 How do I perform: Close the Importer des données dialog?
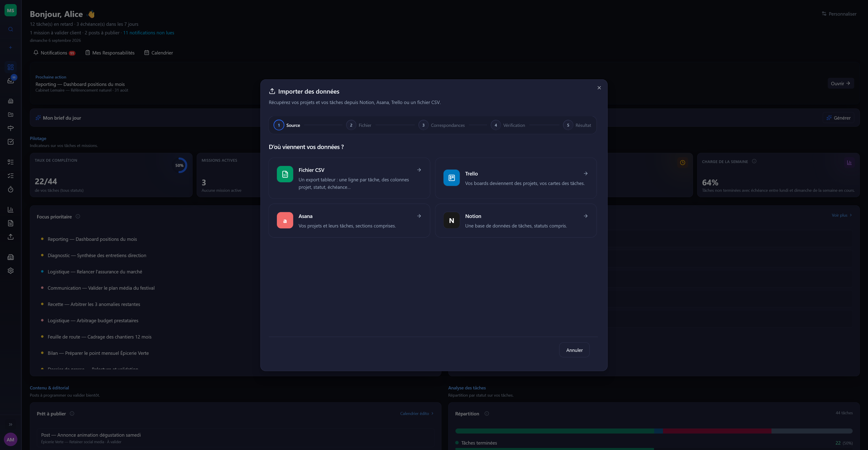(599, 88)
